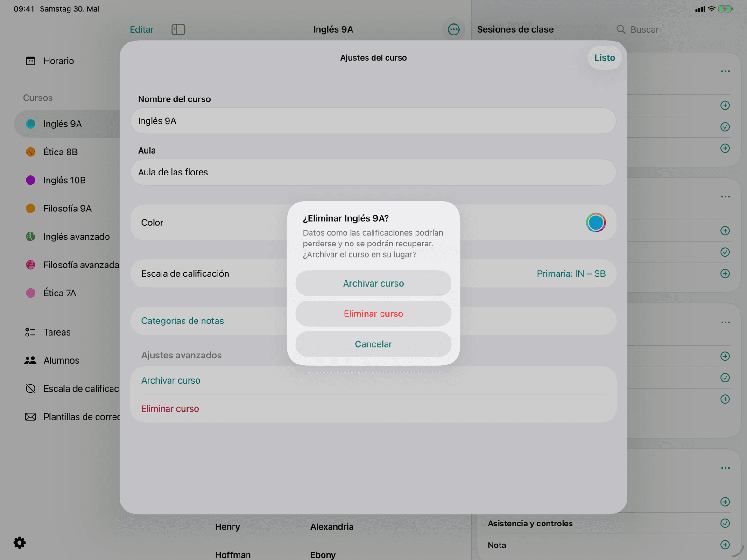This screenshot has height=560, width=747.
Task: Toggle check circle in first session card
Action: pyautogui.click(x=725, y=127)
